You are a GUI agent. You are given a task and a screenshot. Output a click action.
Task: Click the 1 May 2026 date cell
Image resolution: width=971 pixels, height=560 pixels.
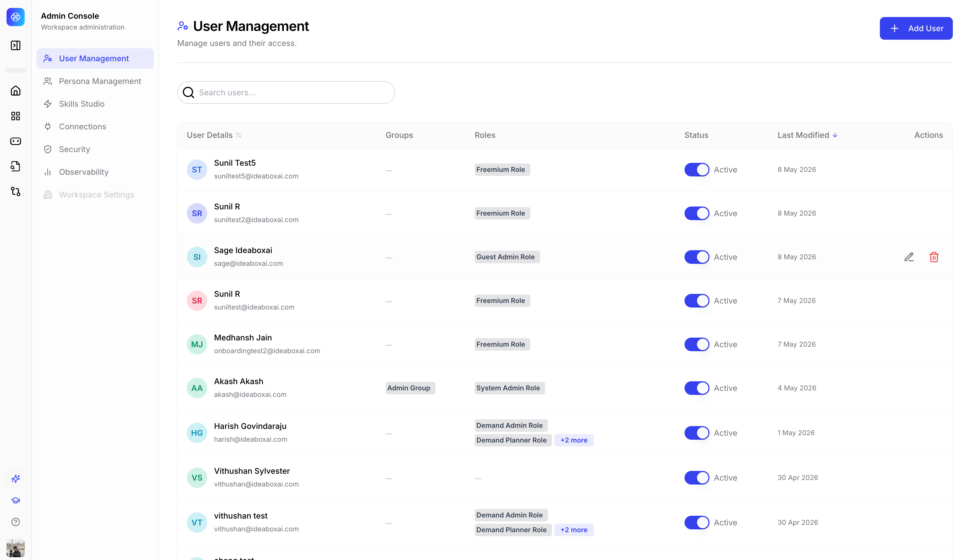[796, 433]
